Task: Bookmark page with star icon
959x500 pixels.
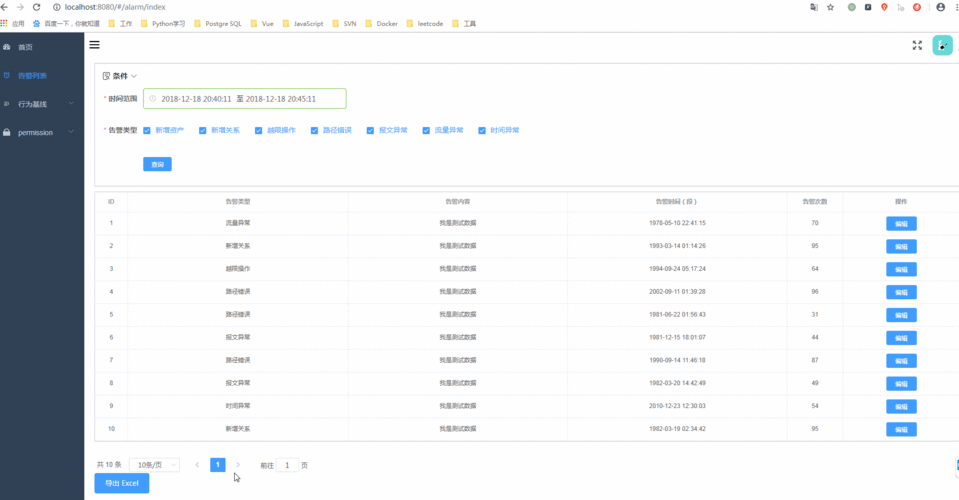Action: tap(830, 7)
